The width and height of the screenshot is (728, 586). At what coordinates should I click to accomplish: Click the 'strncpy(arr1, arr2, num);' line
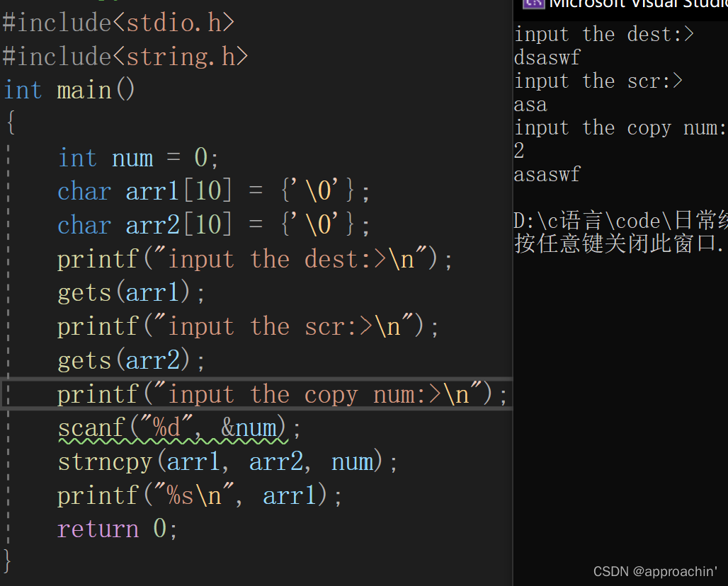(227, 462)
